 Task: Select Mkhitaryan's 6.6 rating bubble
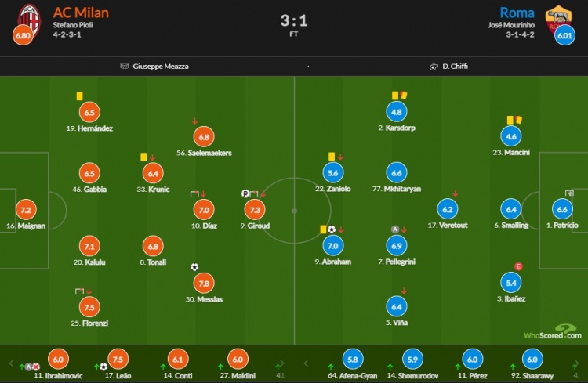(397, 173)
